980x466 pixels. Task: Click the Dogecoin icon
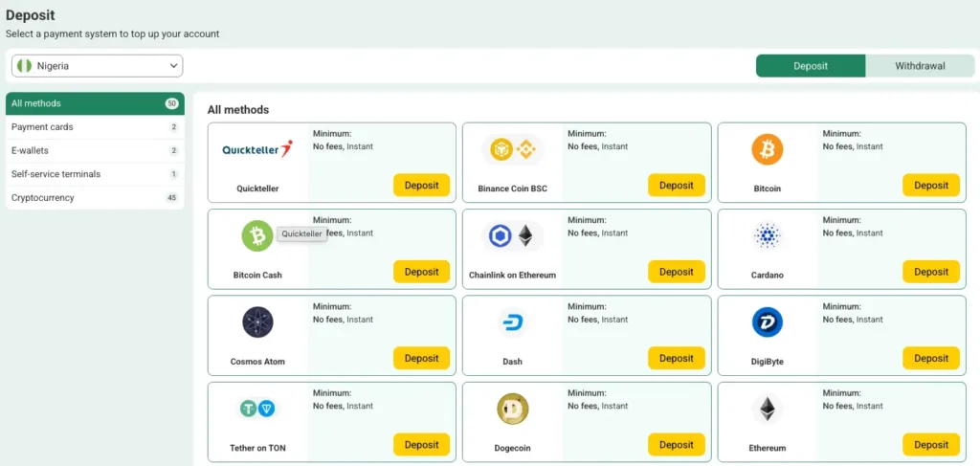point(512,410)
